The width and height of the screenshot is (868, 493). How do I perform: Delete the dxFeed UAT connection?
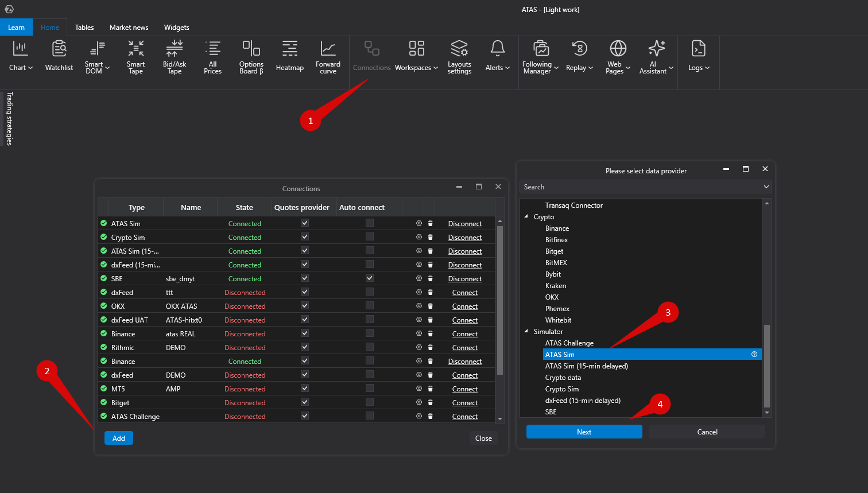[x=431, y=320]
